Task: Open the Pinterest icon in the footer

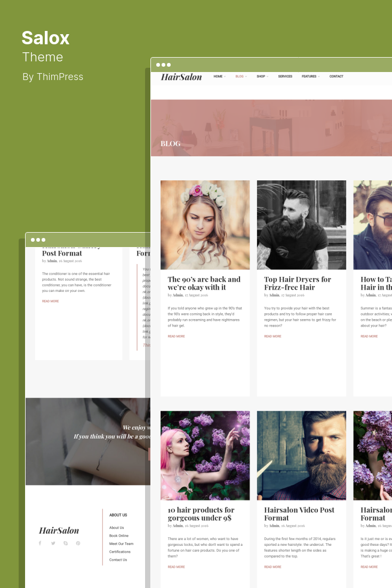Action: [78, 543]
